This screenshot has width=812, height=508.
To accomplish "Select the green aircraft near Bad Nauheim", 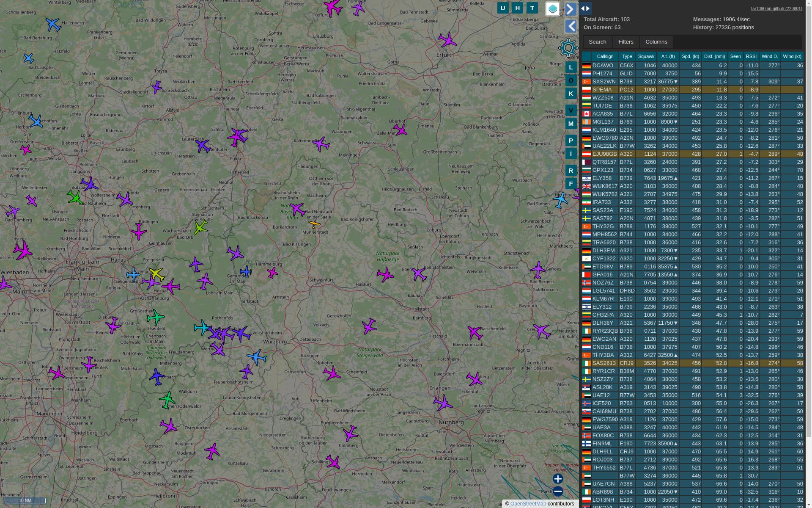I will coord(75,197).
